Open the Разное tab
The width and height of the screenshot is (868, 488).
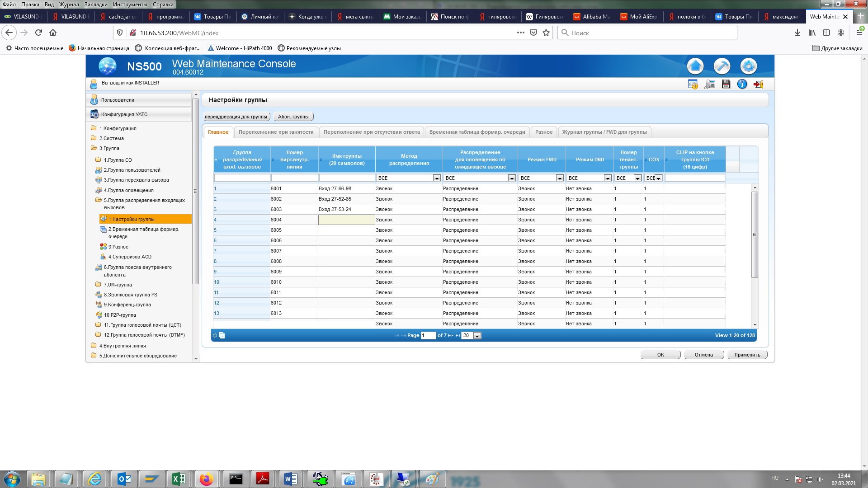click(544, 132)
